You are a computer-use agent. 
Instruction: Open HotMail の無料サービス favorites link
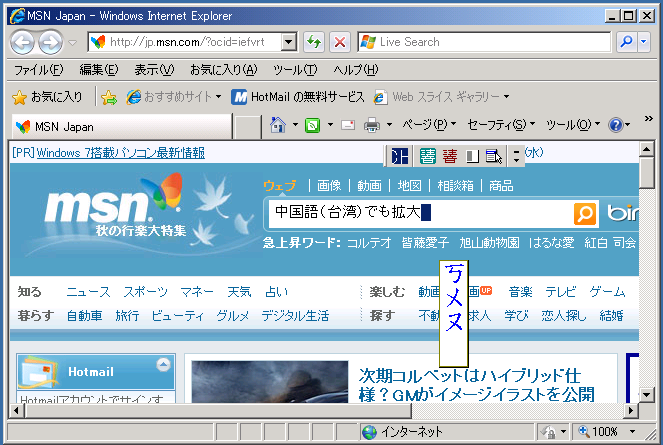pyautogui.click(x=298, y=97)
